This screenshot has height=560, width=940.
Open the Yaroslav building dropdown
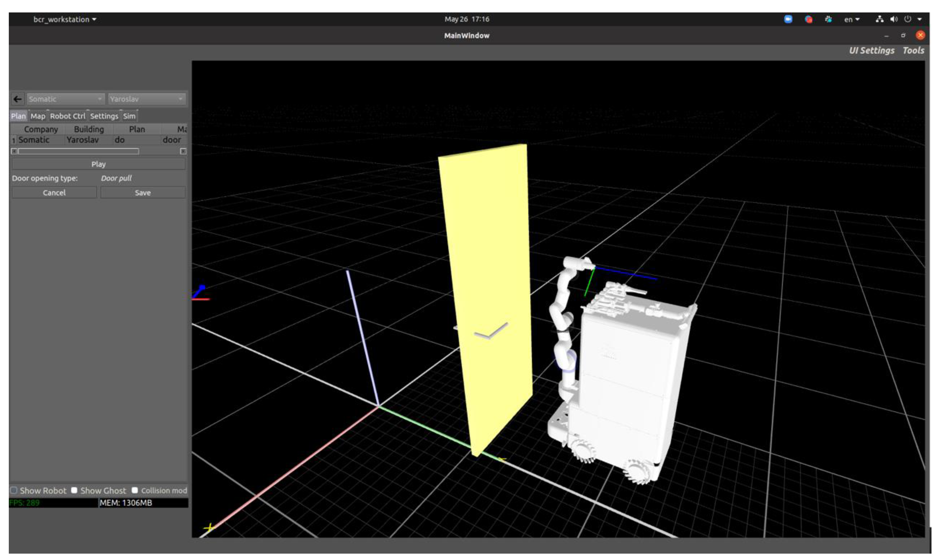coord(147,99)
